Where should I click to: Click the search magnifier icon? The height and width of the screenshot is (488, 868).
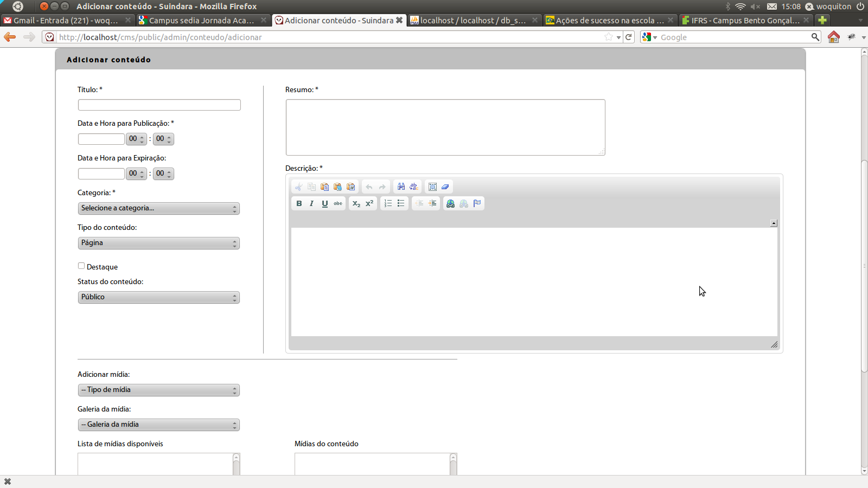(815, 37)
